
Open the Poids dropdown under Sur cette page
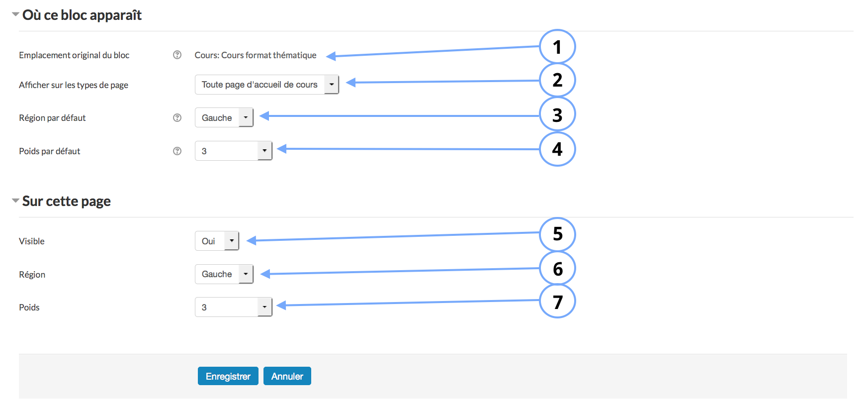point(233,307)
